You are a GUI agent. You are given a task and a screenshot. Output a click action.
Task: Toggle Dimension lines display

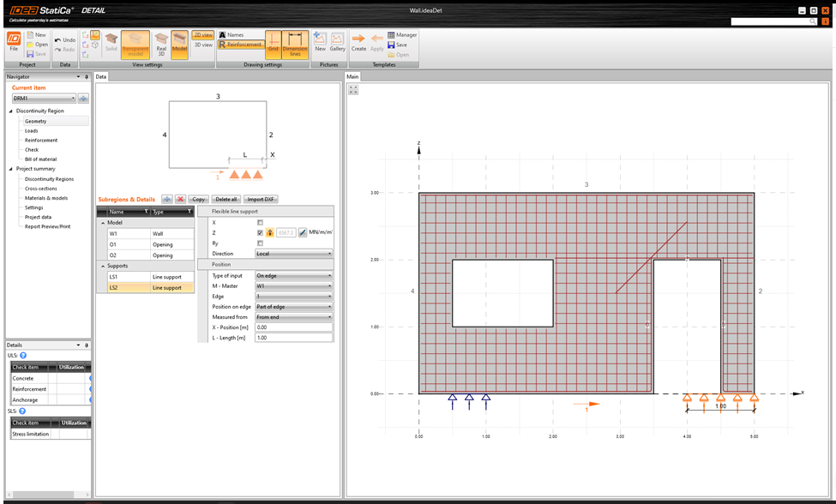295,44
